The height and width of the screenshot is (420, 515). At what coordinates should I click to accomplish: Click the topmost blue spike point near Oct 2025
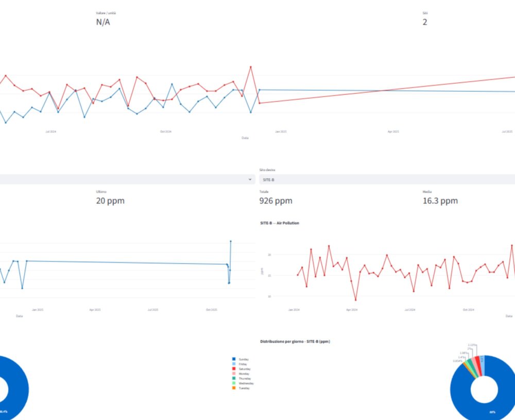click(x=230, y=241)
